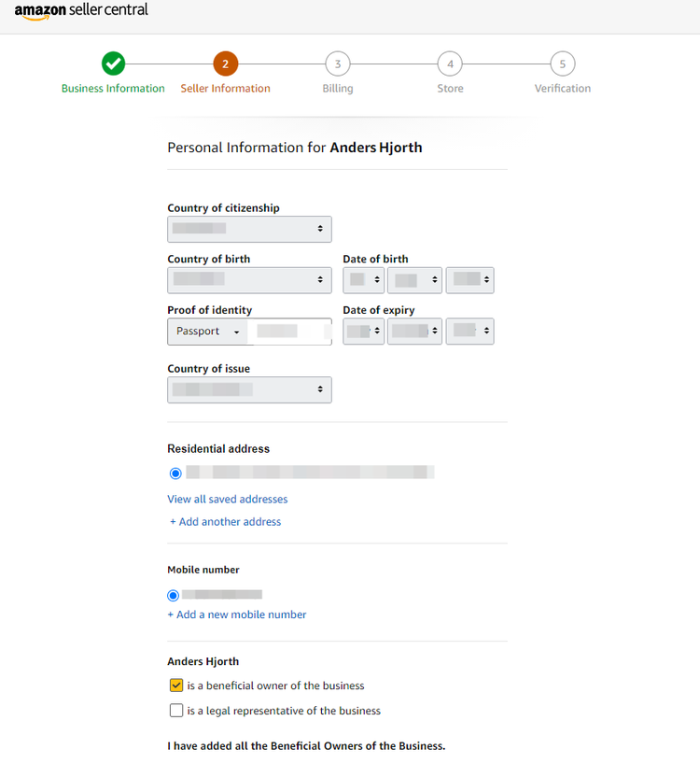Click the Add another address link

tap(225, 522)
